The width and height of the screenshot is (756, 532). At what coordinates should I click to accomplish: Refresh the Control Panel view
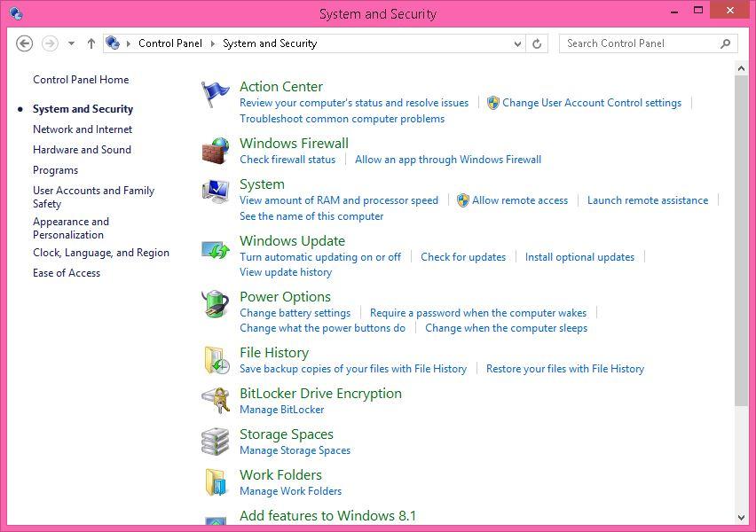pyautogui.click(x=537, y=43)
